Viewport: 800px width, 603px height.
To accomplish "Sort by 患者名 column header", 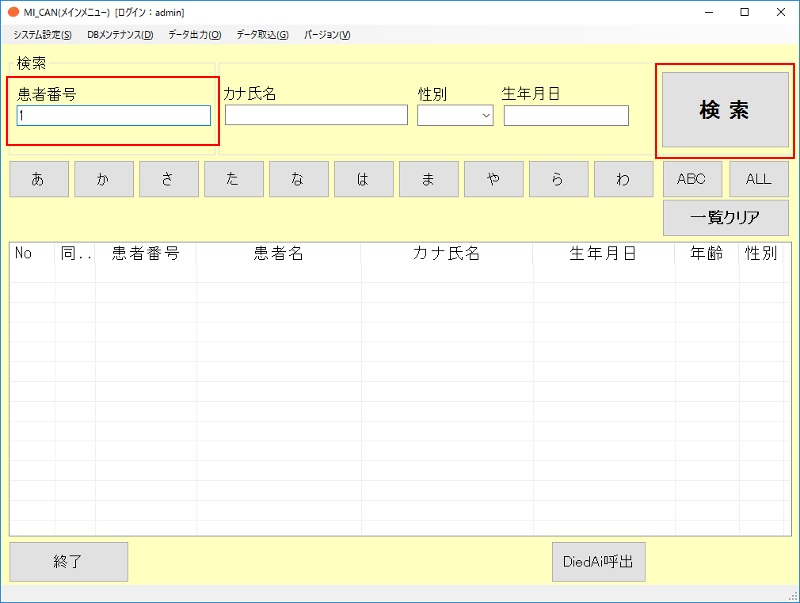I will click(278, 254).
